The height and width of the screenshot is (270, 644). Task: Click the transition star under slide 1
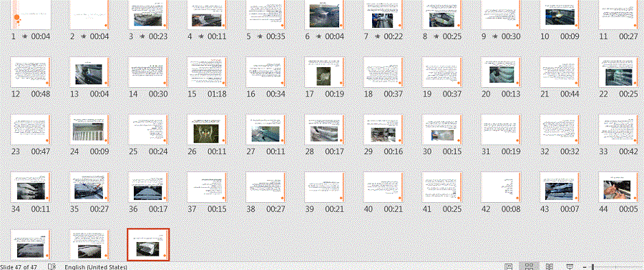coord(24,36)
